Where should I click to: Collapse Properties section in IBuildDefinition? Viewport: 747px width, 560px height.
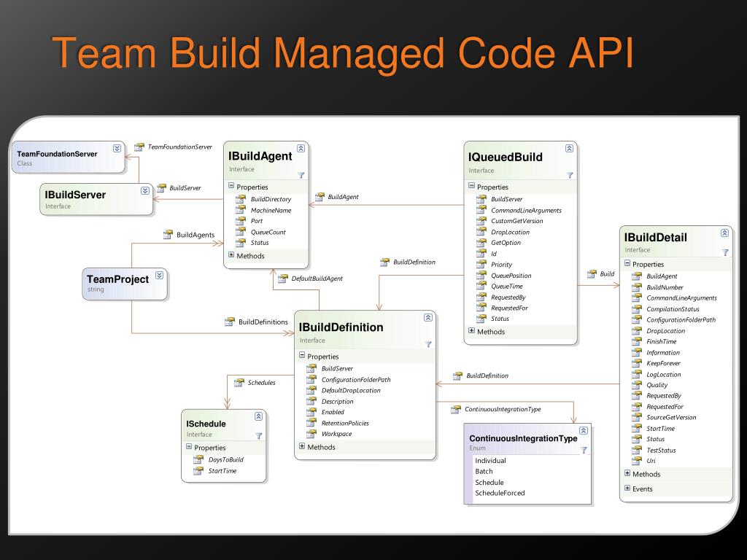301,355
